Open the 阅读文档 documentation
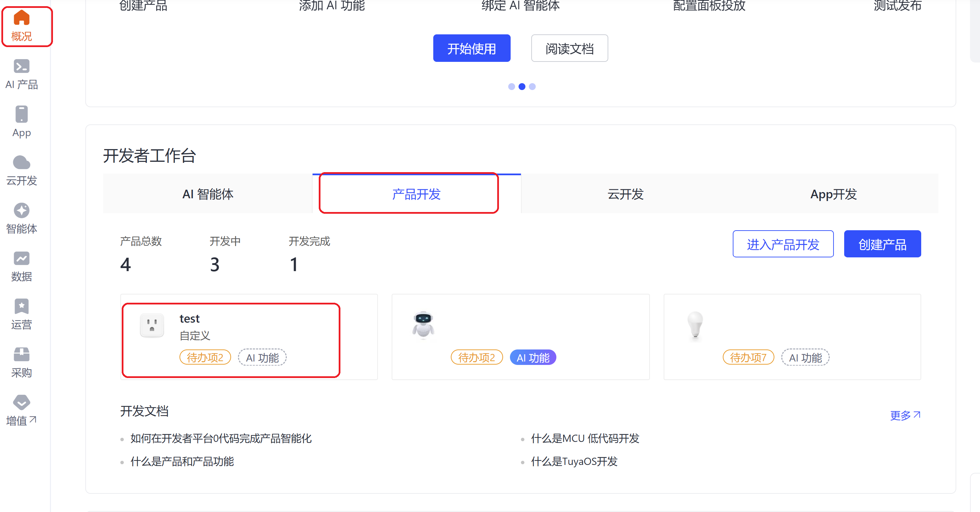Viewport: 980px width, 512px height. [x=569, y=48]
